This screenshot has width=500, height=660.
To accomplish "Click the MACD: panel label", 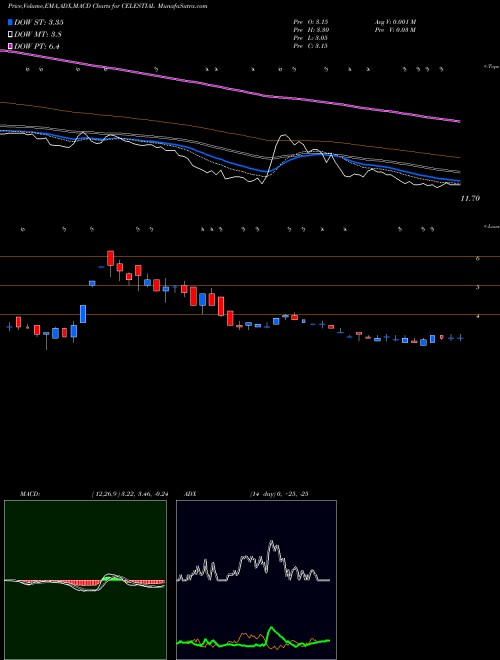I will [30, 494].
